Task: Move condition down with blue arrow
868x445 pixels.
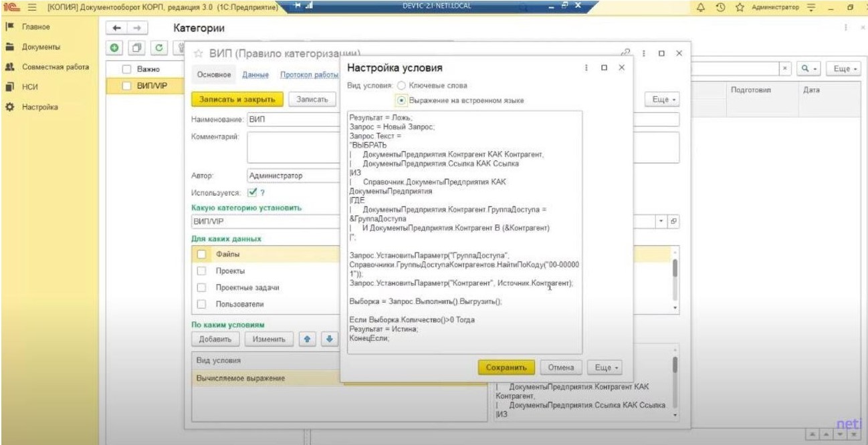Action: pyautogui.click(x=329, y=339)
